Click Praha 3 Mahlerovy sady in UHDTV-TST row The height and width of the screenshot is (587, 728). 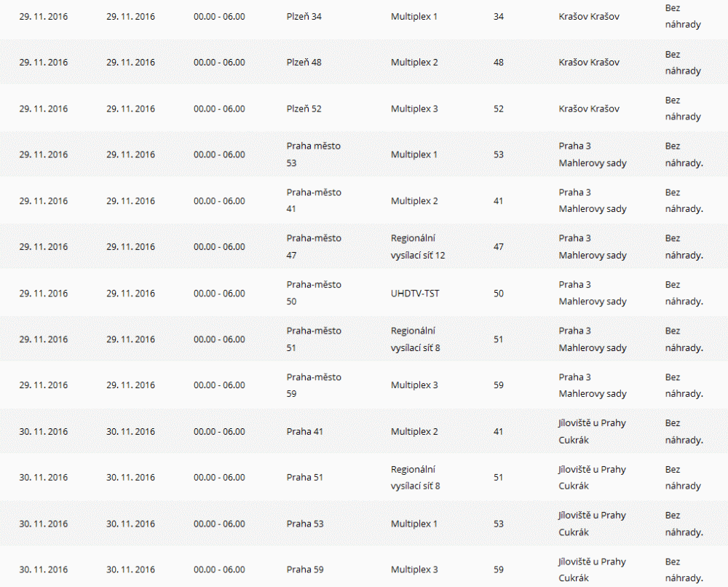point(592,293)
